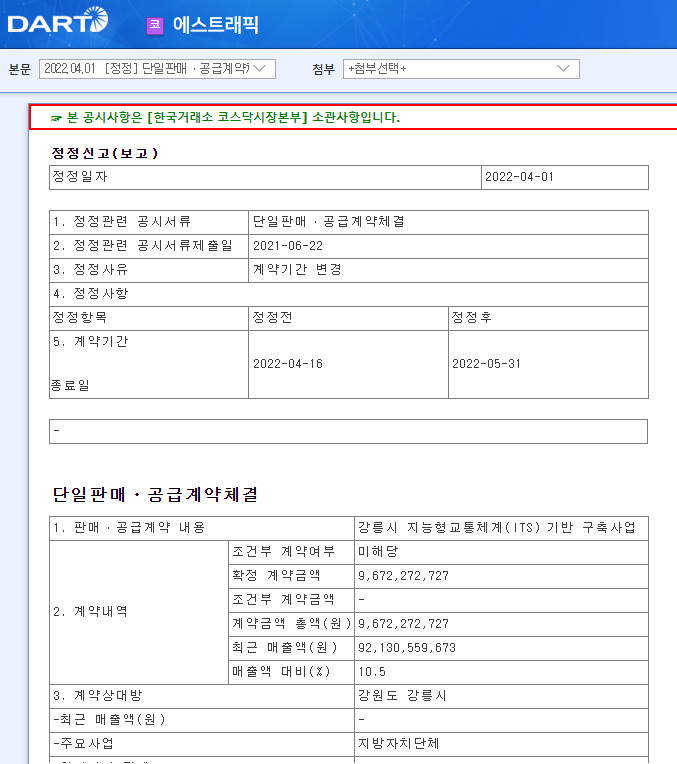This screenshot has height=764, width=677.
Task: Click the 정정일자 label cell
Action: point(265,177)
